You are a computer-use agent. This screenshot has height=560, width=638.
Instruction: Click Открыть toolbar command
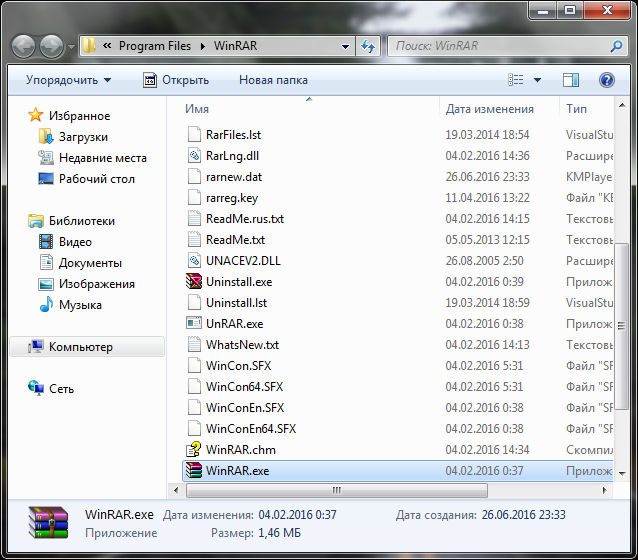pyautogui.click(x=176, y=80)
